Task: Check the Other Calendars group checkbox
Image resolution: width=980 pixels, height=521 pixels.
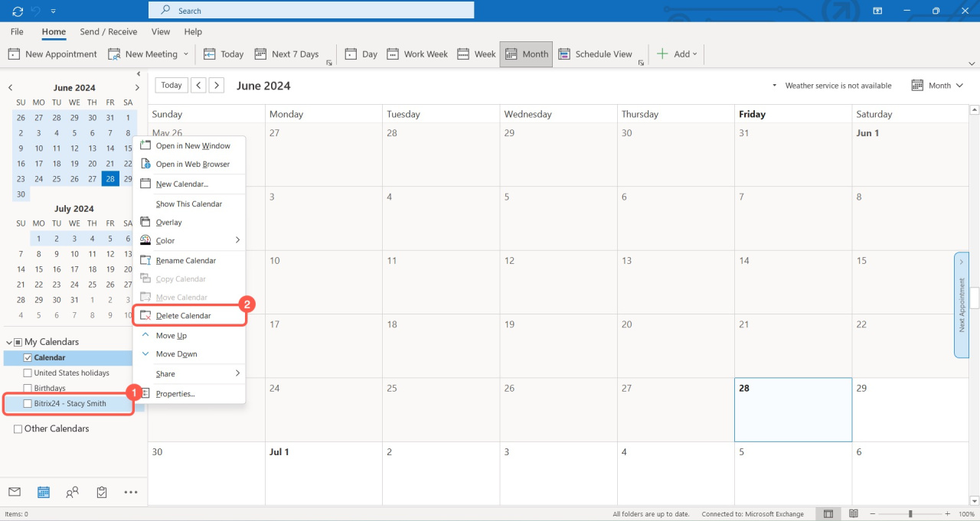Action: [x=18, y=429]
